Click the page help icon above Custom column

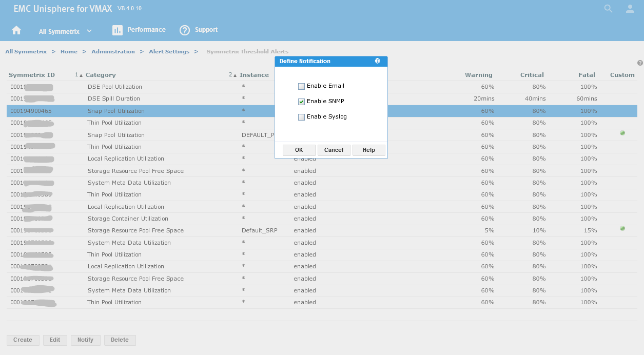pos(640,63)
